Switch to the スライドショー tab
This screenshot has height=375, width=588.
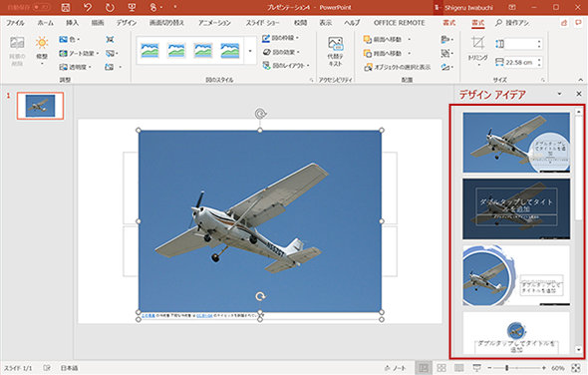[x=262, y=23]
